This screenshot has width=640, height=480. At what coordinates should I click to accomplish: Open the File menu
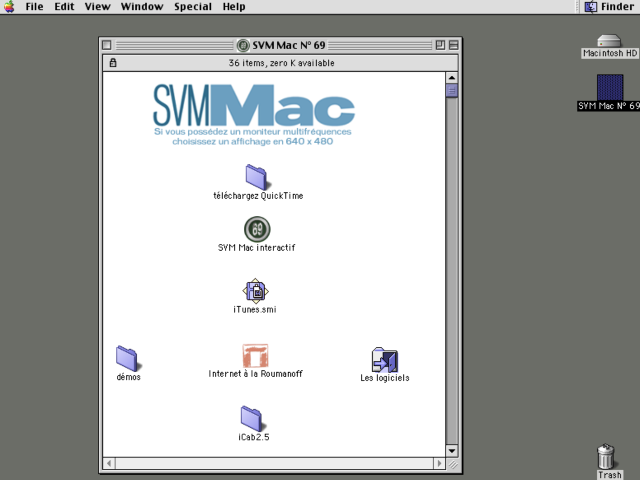pyautogui.click(x=34, y=7)
